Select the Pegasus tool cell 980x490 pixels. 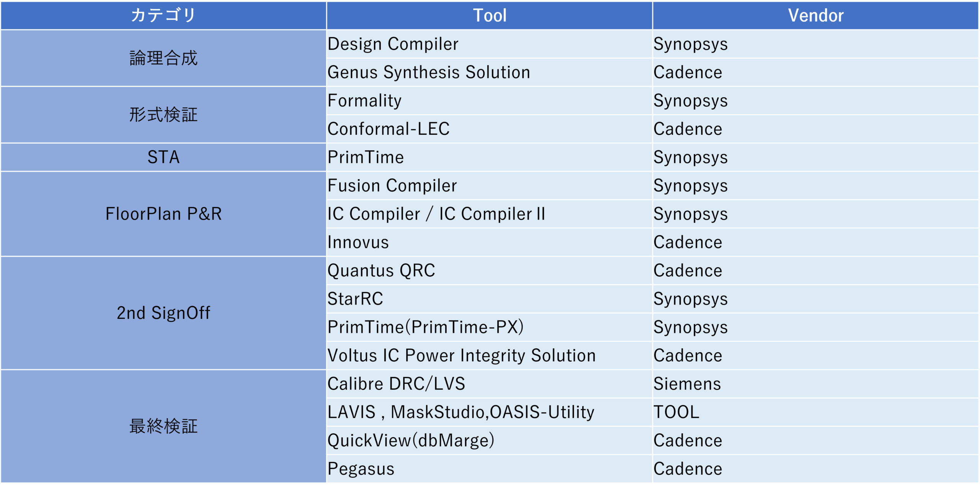(x=490, y=469)
